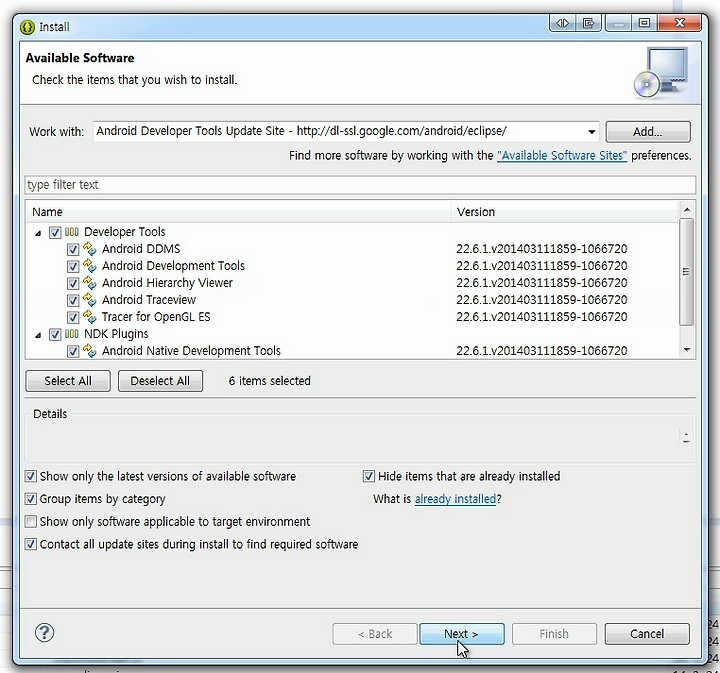Click the software list scroll down arrow
Screen dimensions: 720x673
[x=687, y=350]
